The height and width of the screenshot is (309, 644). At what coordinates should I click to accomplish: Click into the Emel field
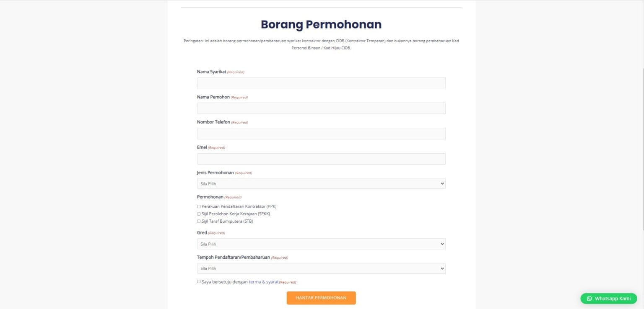tap(321, 158)
